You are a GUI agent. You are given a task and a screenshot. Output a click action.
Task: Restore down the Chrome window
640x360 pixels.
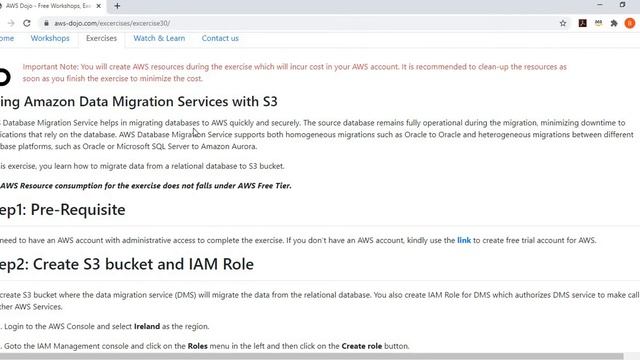(622, 5)
